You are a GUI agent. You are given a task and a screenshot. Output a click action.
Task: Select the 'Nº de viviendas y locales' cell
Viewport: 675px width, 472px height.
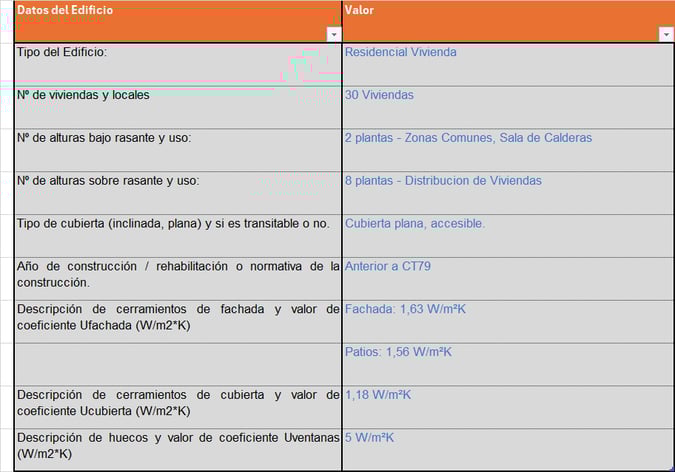pyautogui.click(x=178, y=108)
